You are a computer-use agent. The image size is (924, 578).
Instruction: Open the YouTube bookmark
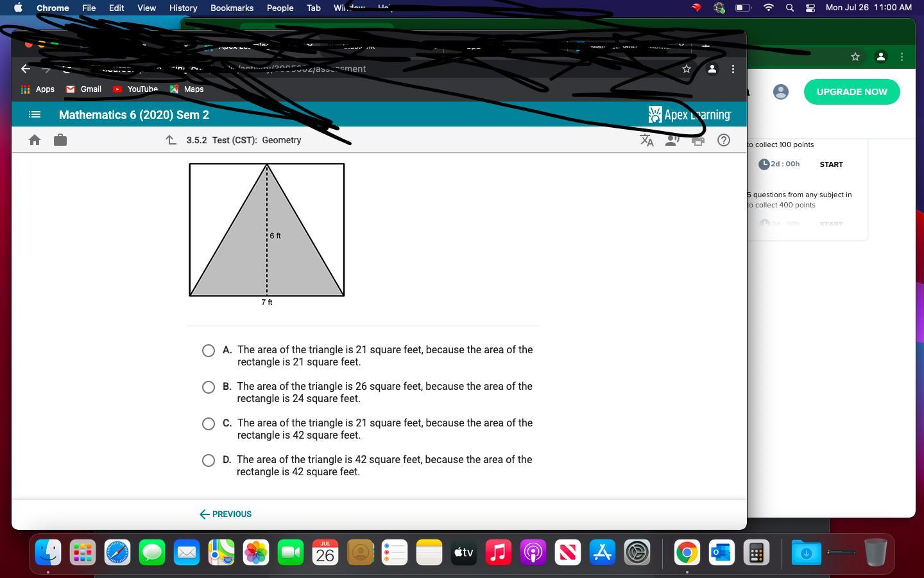pos(135,89)
